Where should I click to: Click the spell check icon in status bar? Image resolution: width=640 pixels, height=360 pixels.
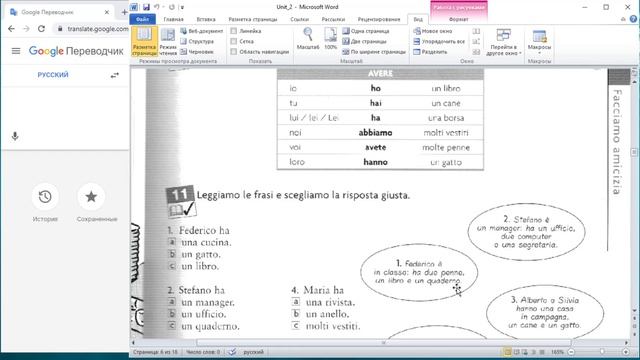pyautogui.click(x=232, y=352)
